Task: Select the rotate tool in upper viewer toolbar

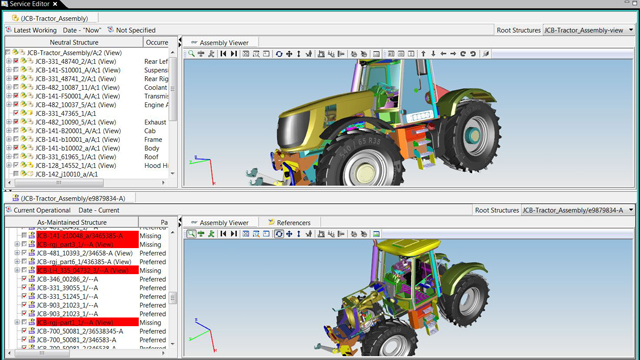Action: 279,54
